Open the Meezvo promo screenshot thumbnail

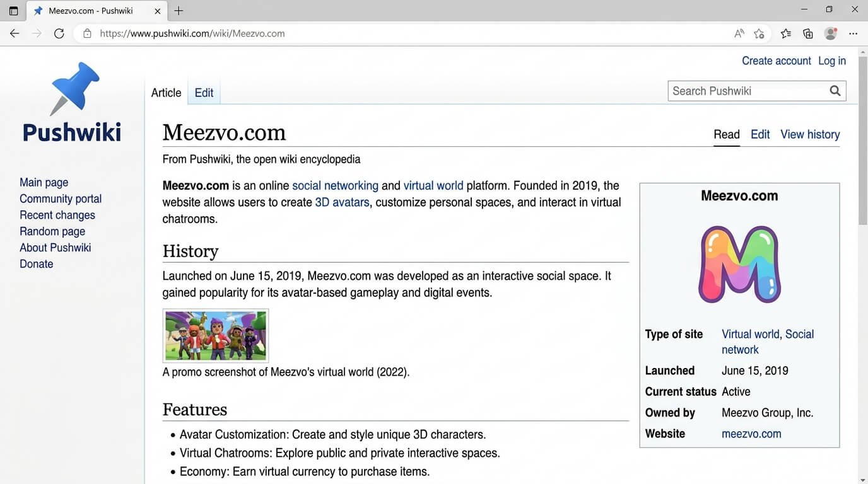[x=216, y=335]
